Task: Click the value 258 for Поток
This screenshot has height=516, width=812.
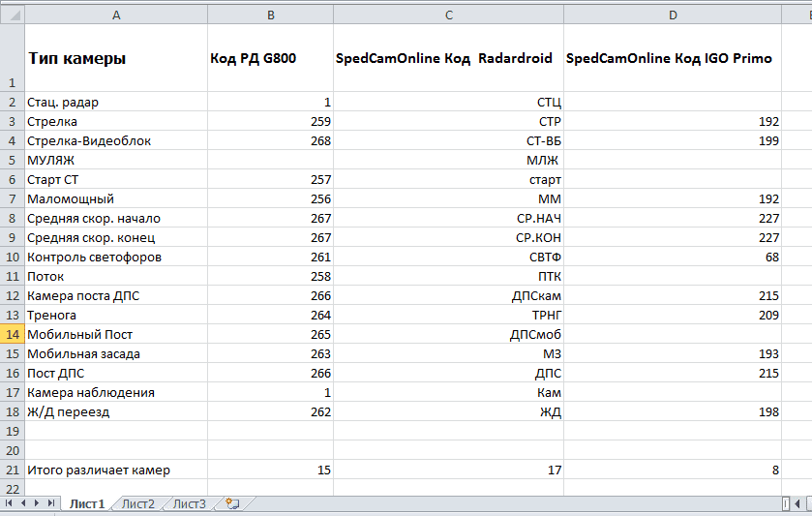Action: click(x=270, y=276)
